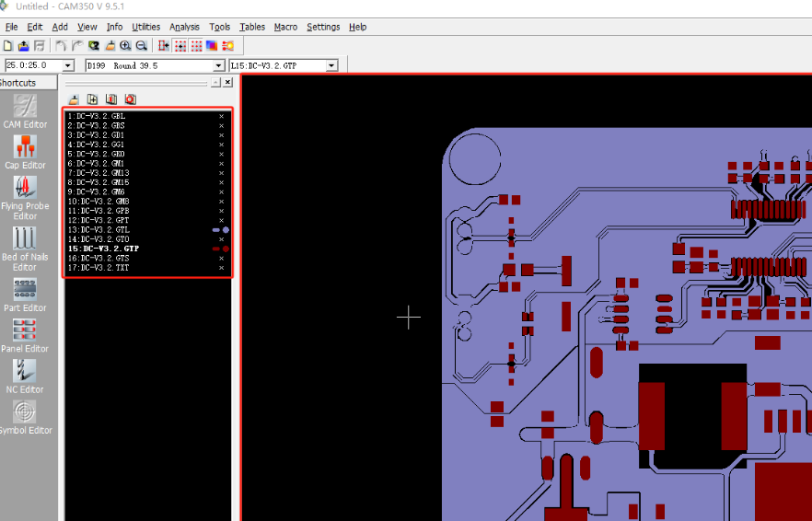Launch the Cap Editor
This screenshot has height=521, width=812.
25,147
